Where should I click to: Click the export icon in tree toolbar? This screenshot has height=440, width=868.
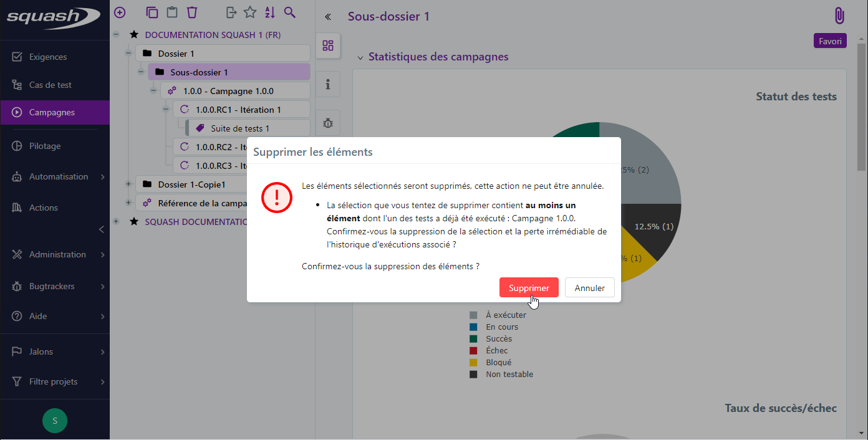pyautogui.click(x=231, y=12)
